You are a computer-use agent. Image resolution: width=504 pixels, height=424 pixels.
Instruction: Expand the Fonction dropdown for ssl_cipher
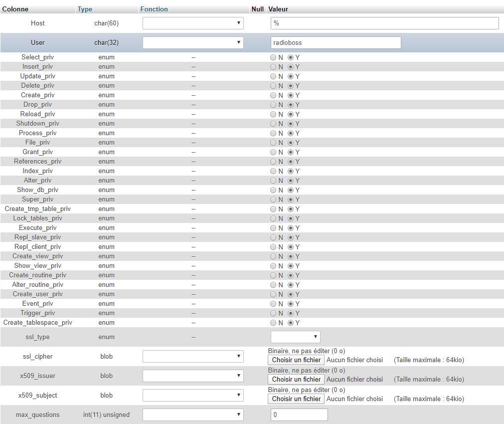[x=193, y=356]
